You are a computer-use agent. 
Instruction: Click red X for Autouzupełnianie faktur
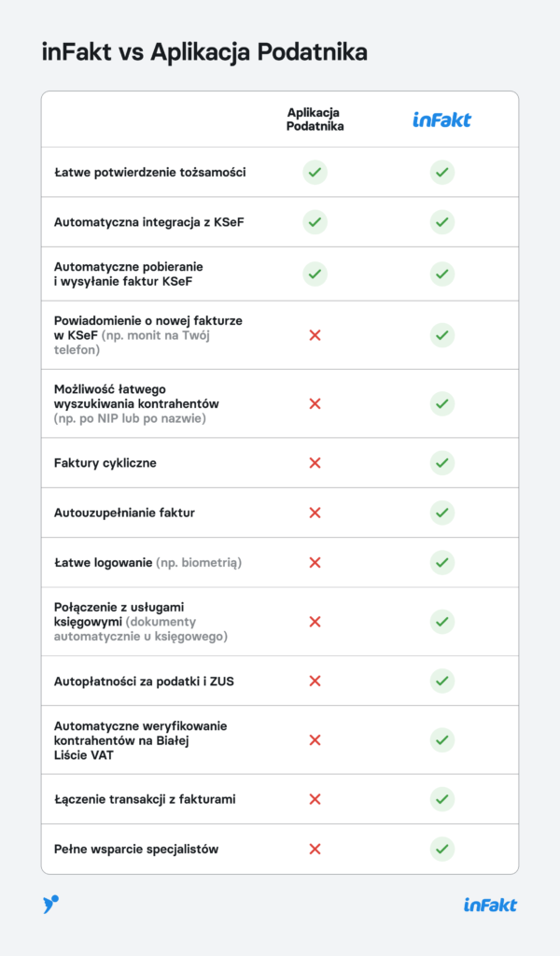pyautogui.click(x=315, y=513)
